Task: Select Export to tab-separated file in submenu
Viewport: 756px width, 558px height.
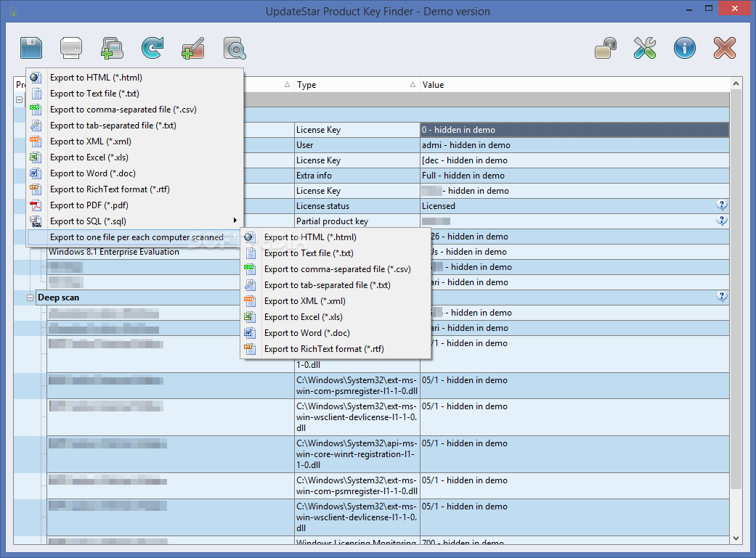Action: pyautogui.click(x=335, y=284)
